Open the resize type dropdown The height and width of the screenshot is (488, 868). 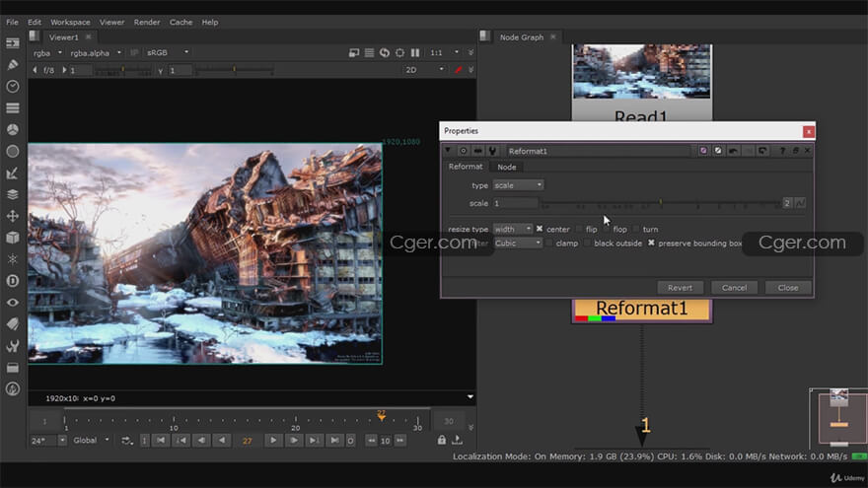tap(513, 229)
